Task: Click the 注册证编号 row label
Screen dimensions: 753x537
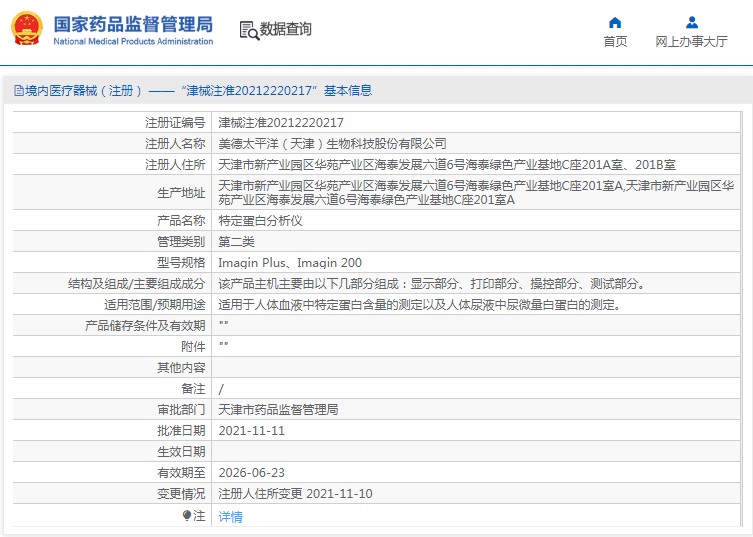Action: tap(175, 123)
